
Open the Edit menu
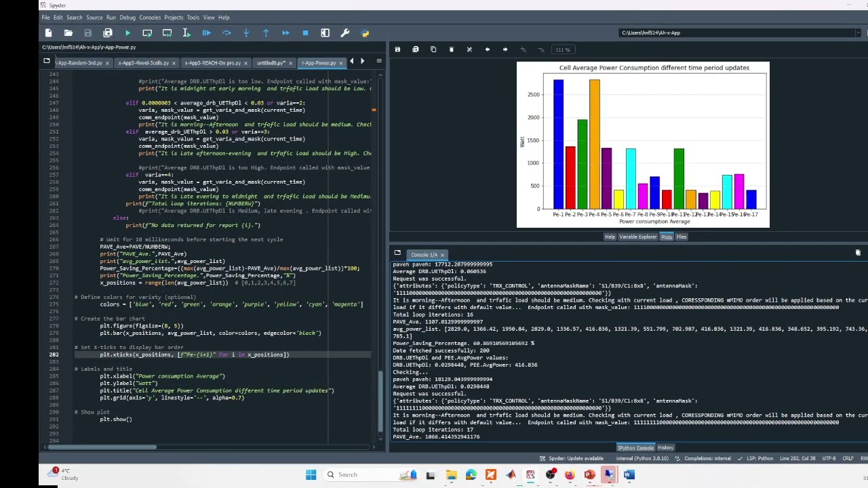[58, 18]
